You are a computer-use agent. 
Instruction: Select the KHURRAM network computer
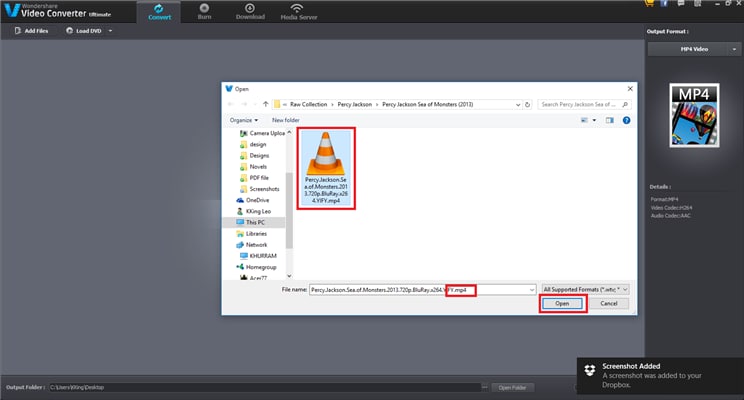click(x=258, y=256)
